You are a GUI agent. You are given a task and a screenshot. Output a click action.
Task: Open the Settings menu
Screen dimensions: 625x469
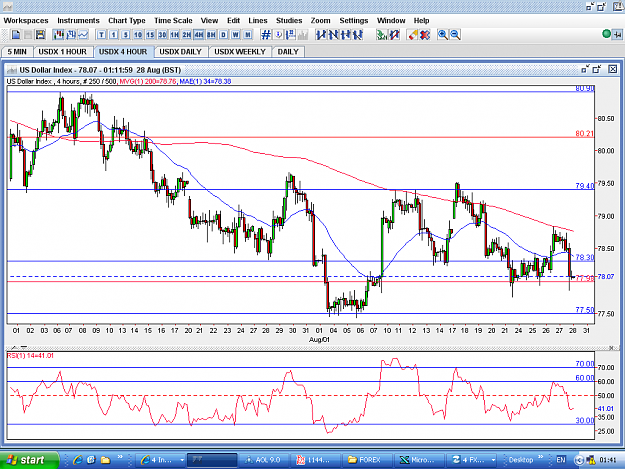(x=354, y=21)
